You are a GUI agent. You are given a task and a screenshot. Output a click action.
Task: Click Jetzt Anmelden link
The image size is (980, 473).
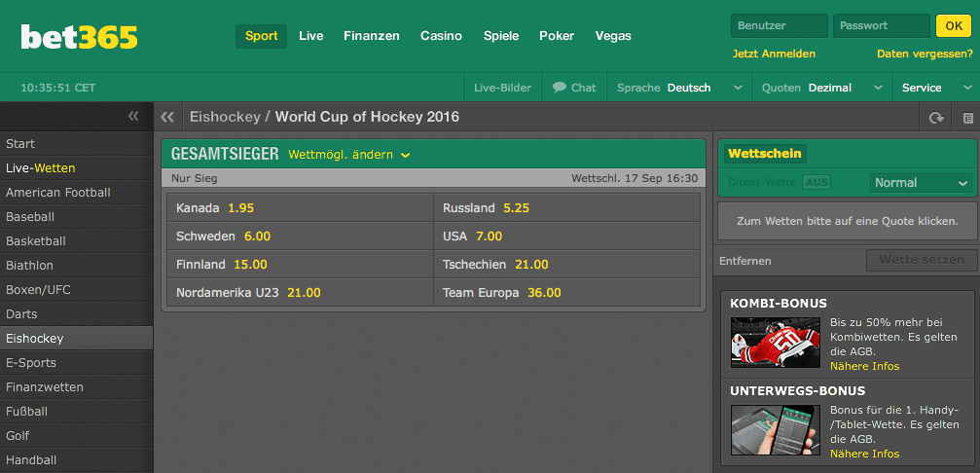pyautogui.click(x=774, y=54)
